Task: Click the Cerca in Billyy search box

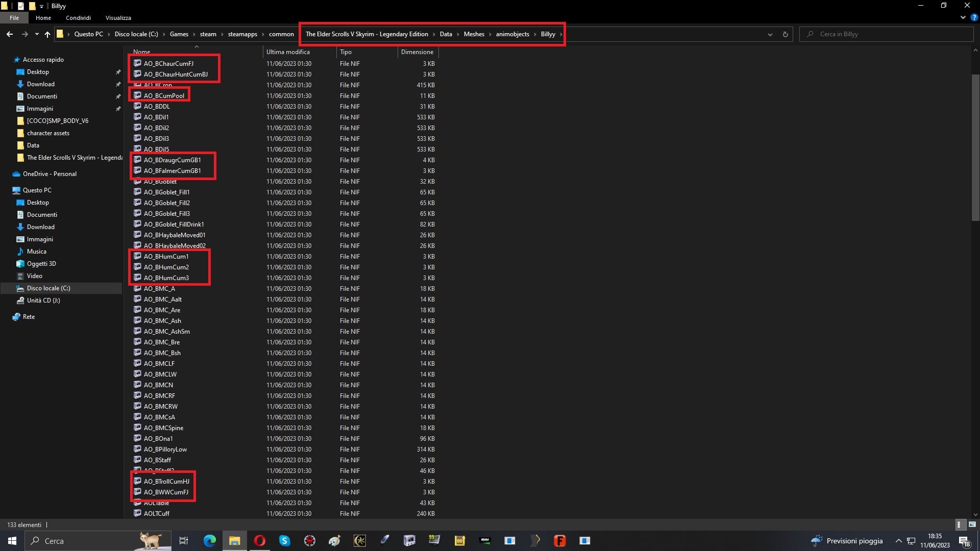Action: [887, 34]
